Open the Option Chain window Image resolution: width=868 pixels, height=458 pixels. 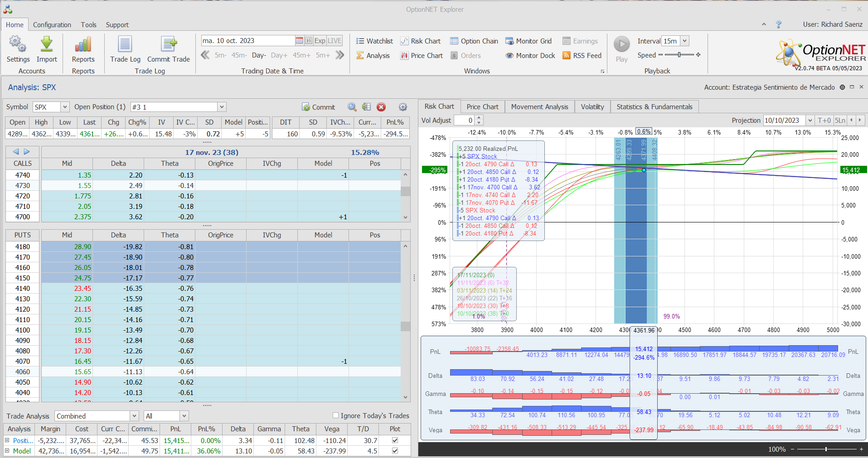point(474,41)
